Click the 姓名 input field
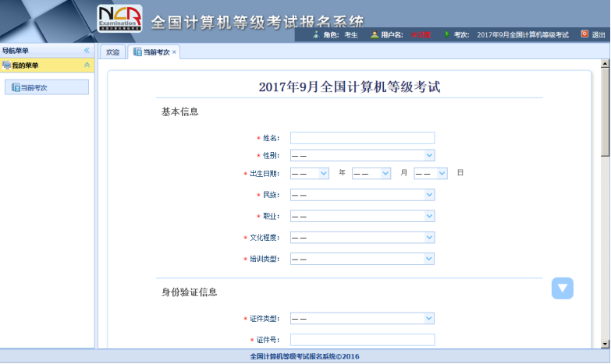The image size is (611, 364). tap(362, 138)
